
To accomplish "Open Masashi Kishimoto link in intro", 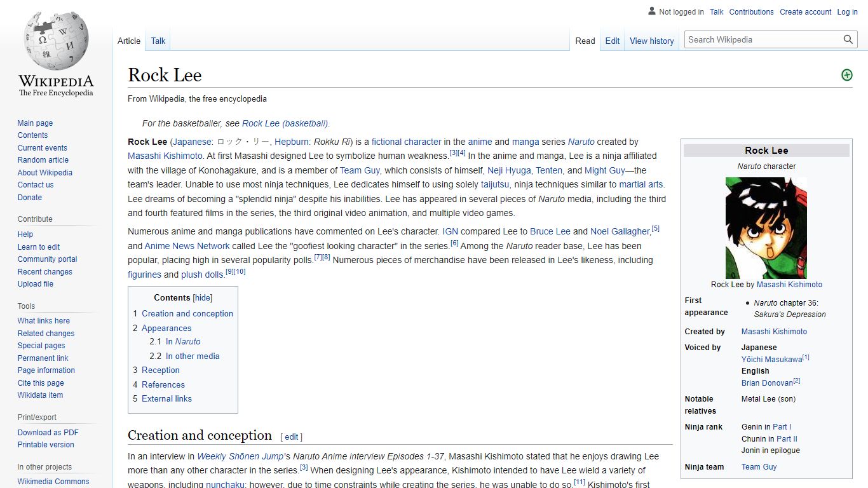I will tap(165, 156).
